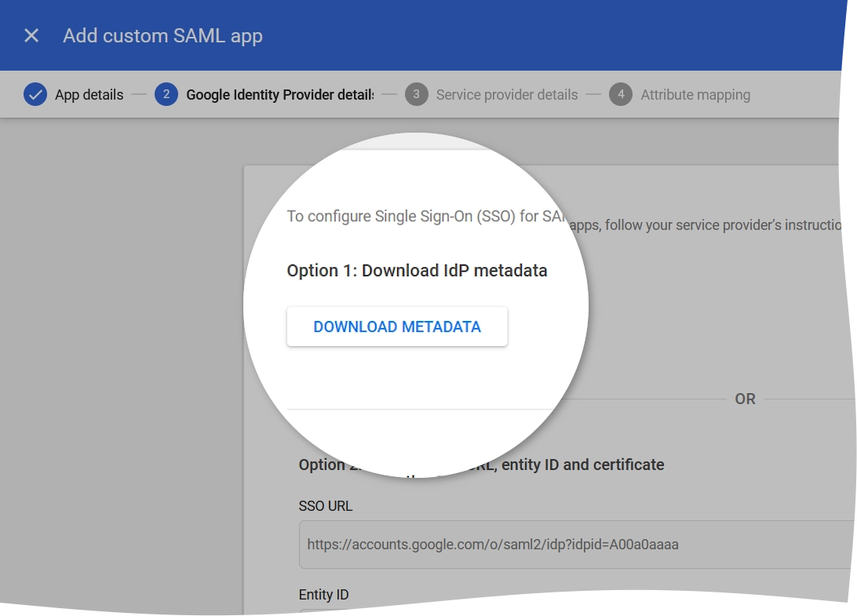
Task: Click the Option 1: Download IdP metadata heading
Action: (417, 271)
